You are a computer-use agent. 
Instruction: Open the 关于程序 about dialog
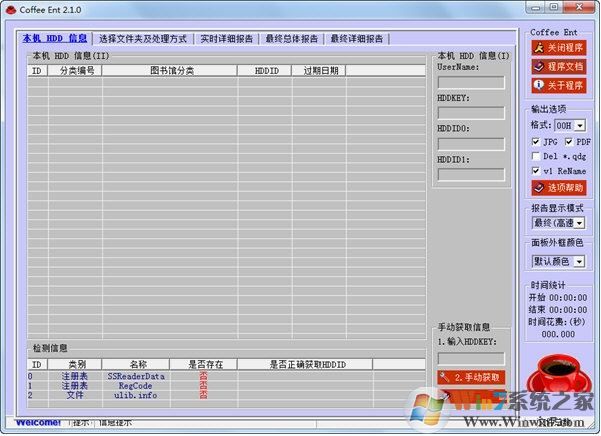click(x=558, y=84)
